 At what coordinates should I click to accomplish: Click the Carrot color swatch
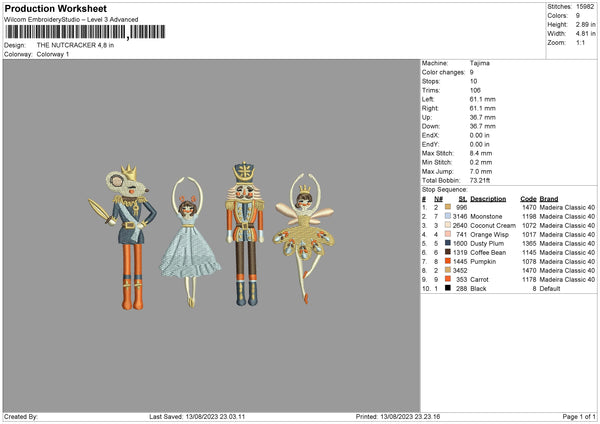click(x=448, y=279)
